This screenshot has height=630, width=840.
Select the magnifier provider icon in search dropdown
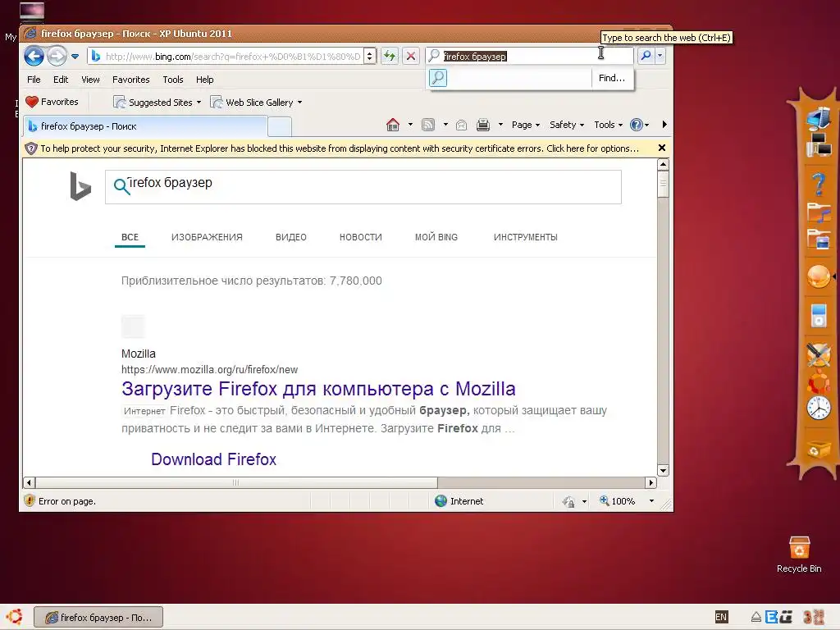(438, 78)
